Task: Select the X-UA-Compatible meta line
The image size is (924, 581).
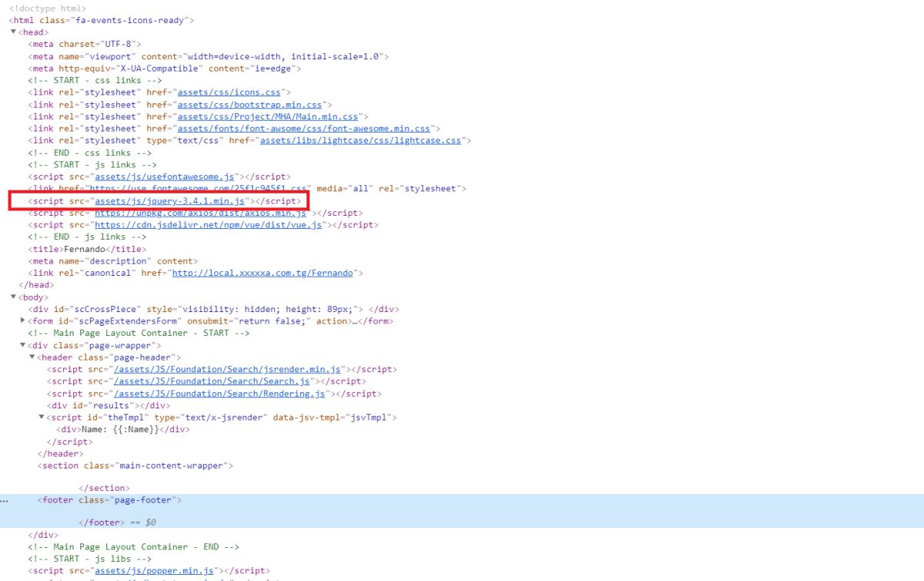Action: 165,69
